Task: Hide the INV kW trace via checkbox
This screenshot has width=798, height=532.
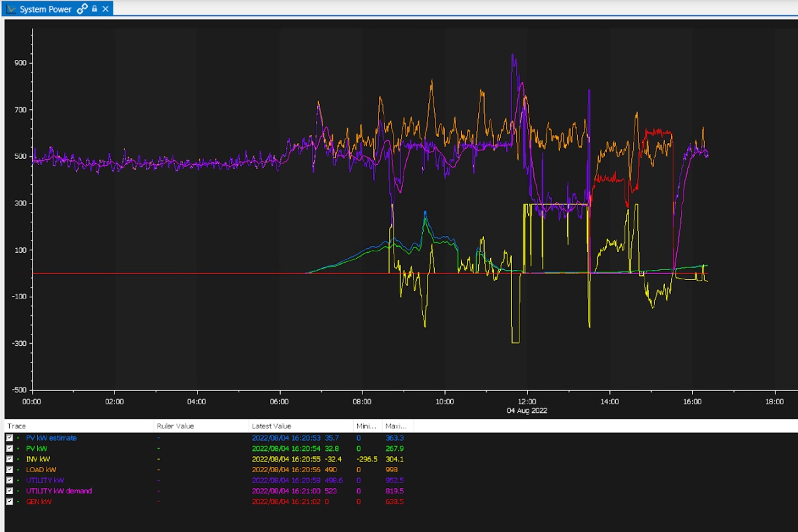Action: click(9, 459)
